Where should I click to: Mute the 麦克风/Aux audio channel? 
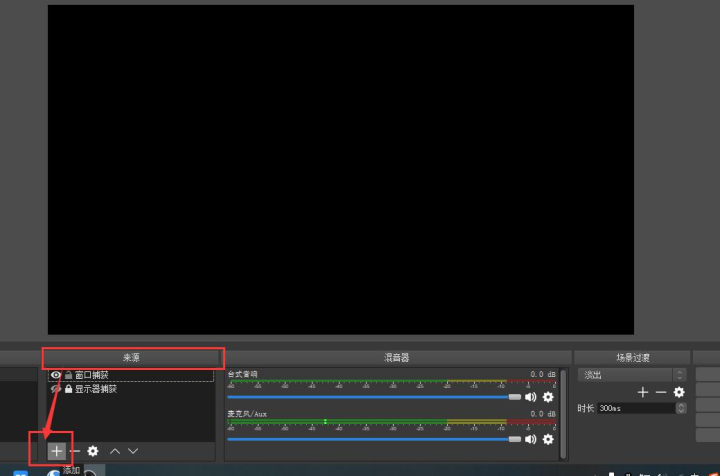click(530, 439)
